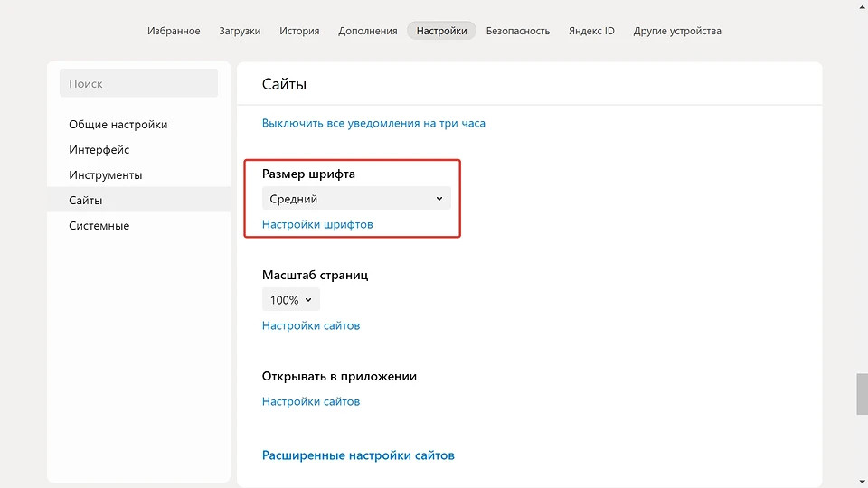Expand the Масштаб страниц 100% dropdown
The width and height of the screenshot is (868, 488).
290,300
